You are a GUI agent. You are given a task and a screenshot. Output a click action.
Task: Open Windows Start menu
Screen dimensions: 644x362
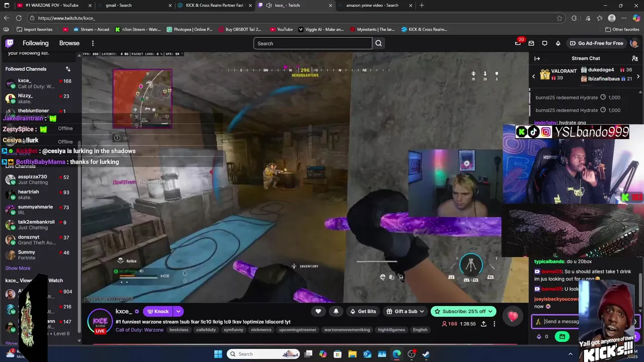point(218,354)
